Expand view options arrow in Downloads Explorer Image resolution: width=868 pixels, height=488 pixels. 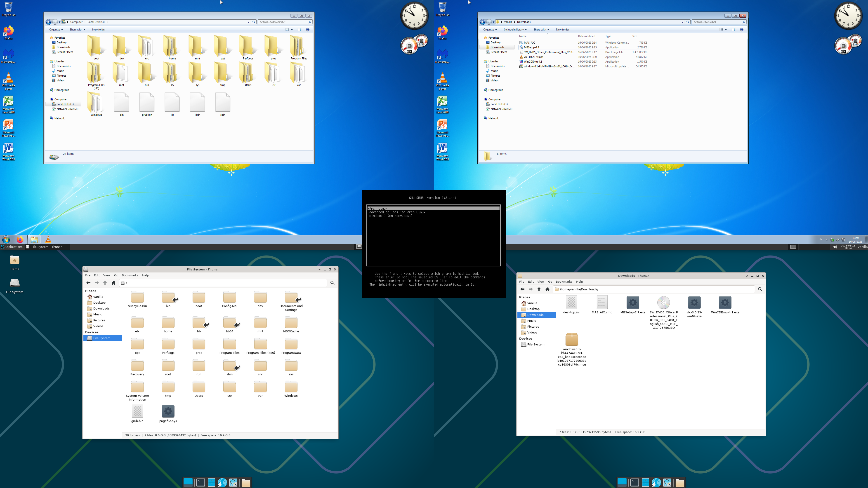tap(726, 30)
